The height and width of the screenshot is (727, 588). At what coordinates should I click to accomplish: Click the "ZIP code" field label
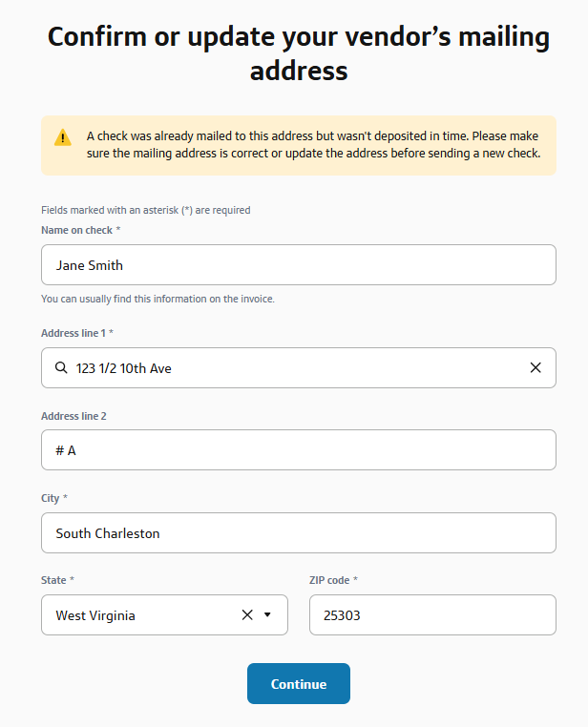330,580
